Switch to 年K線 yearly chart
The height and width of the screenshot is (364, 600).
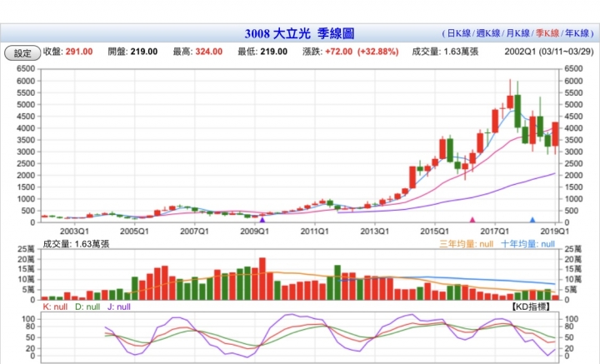pyautogui.click(x=577, y=33)
